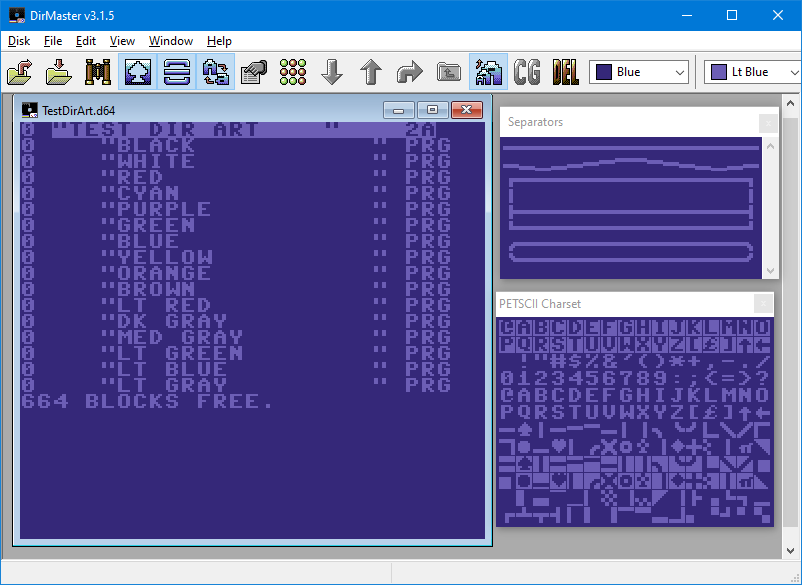Viewport: 802px width, 585px height.
Task: Open the binoculars search tool
Action: point(98,72)
